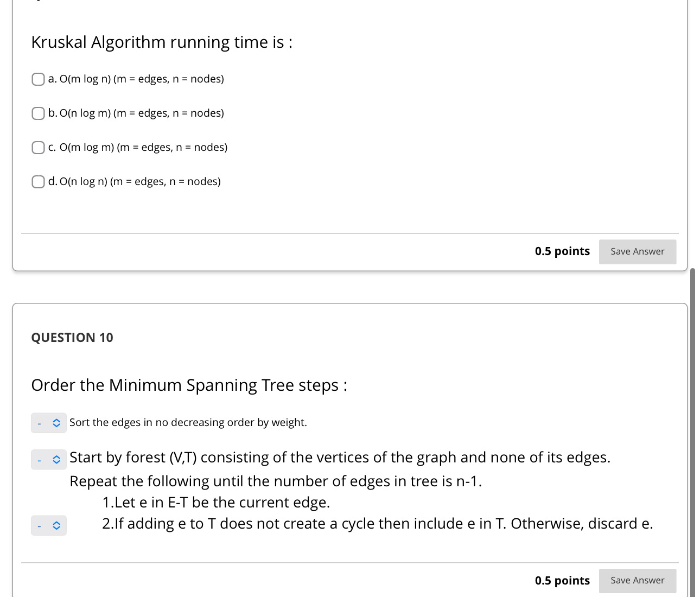
Task: Open the order dropdown for the edge-sorting step
Action: coord(49,422)
